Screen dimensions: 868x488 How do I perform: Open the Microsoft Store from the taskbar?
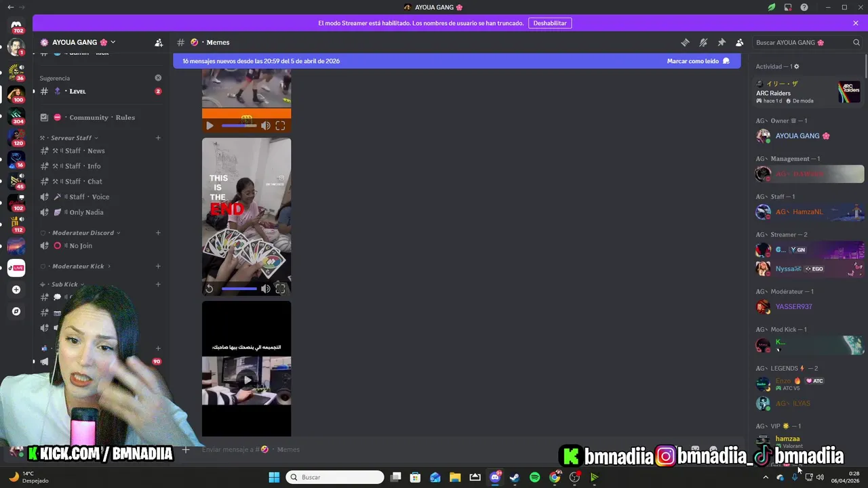[415, 477]
